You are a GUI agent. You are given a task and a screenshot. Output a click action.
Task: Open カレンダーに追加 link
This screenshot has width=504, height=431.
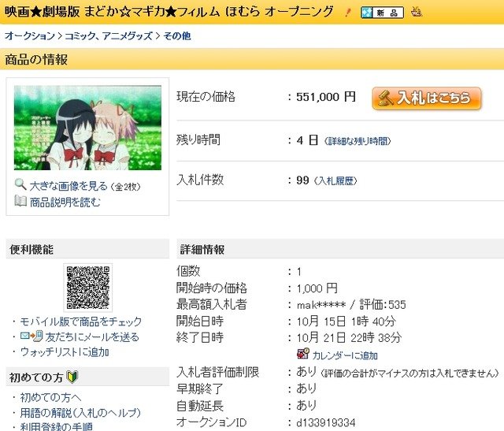click(x=345, y=355)
